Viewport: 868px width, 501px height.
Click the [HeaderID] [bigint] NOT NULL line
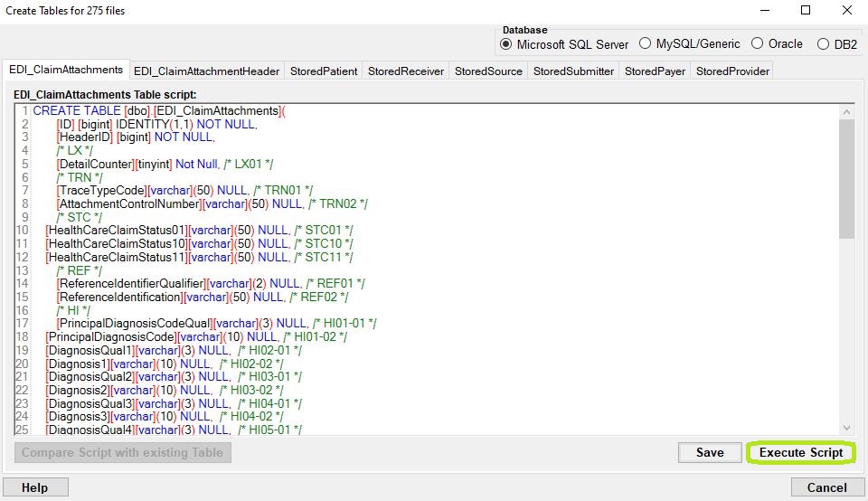136,137
